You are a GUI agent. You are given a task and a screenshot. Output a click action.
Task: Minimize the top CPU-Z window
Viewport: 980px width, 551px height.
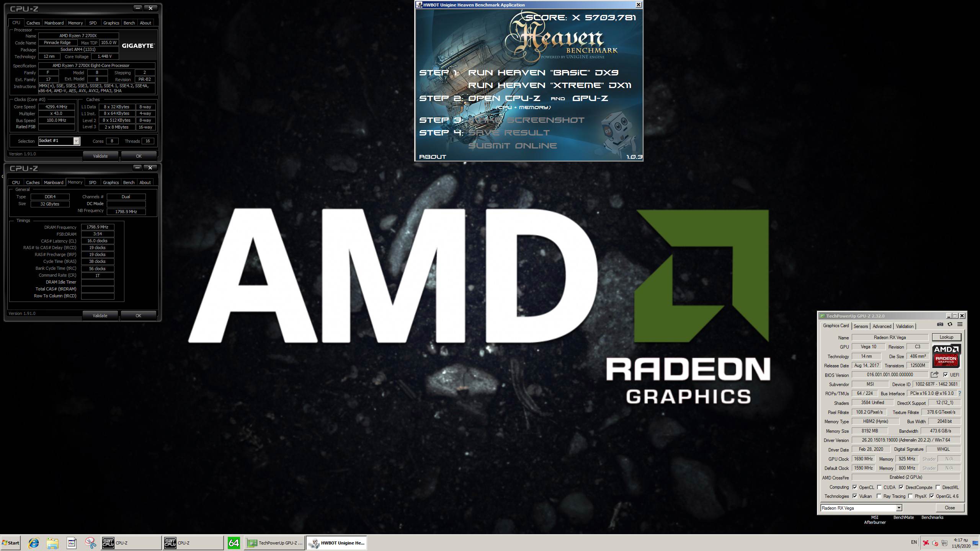point(138,8)
